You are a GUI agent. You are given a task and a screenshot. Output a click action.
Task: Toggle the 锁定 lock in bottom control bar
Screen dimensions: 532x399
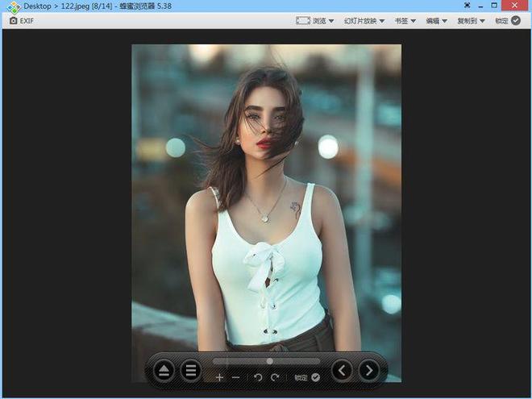point(307,377)
